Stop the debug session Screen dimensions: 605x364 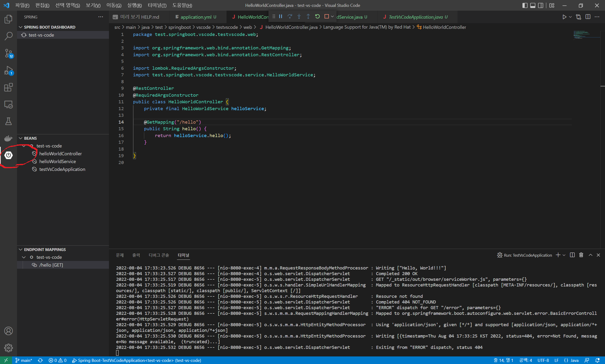pyautogui.click(x=326, y=17)
